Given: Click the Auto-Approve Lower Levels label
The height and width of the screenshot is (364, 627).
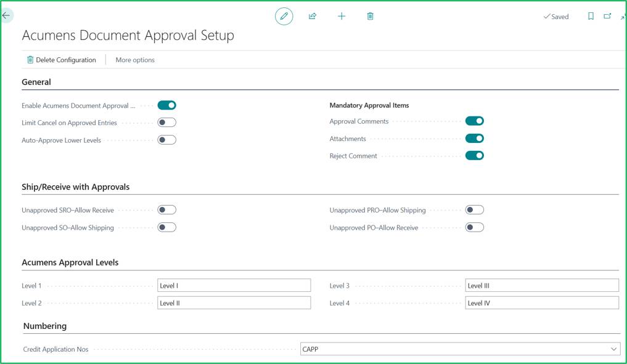Looking at the screenshot, I should 61,140.
